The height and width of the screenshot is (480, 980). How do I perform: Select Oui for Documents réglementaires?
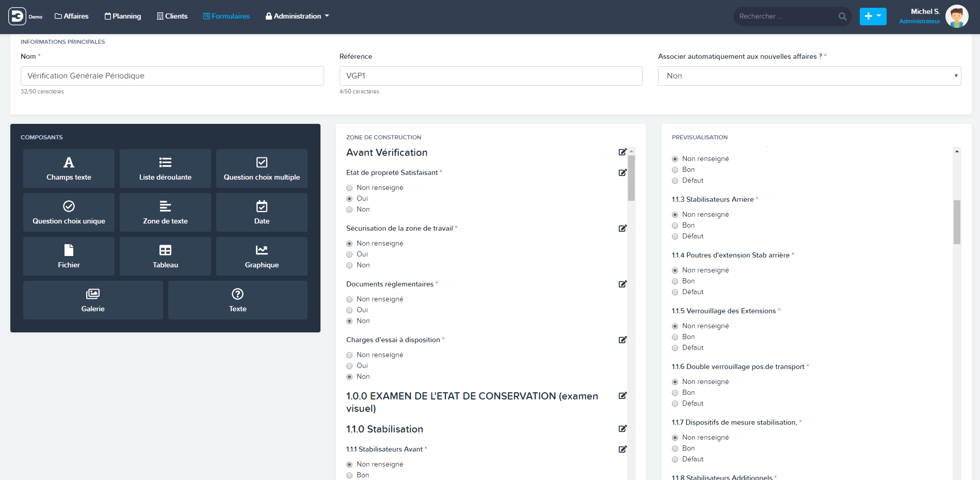click(x=349, y=310)
